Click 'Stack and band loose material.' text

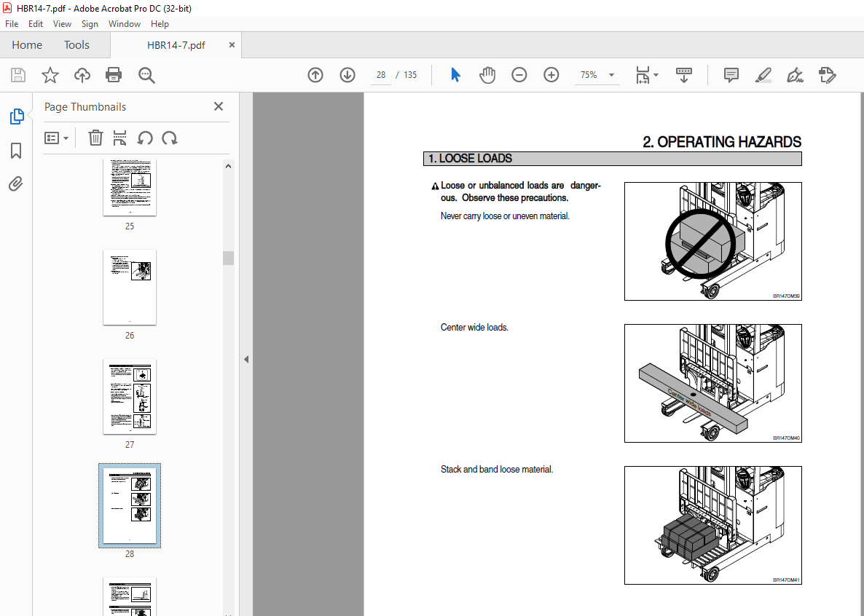[x=496, y=470]
